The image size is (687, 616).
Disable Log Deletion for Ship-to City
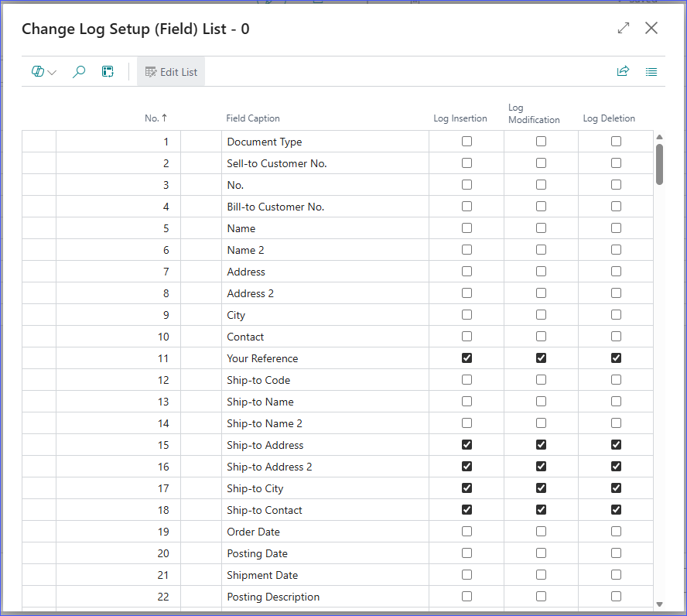(x=616, y=488)
